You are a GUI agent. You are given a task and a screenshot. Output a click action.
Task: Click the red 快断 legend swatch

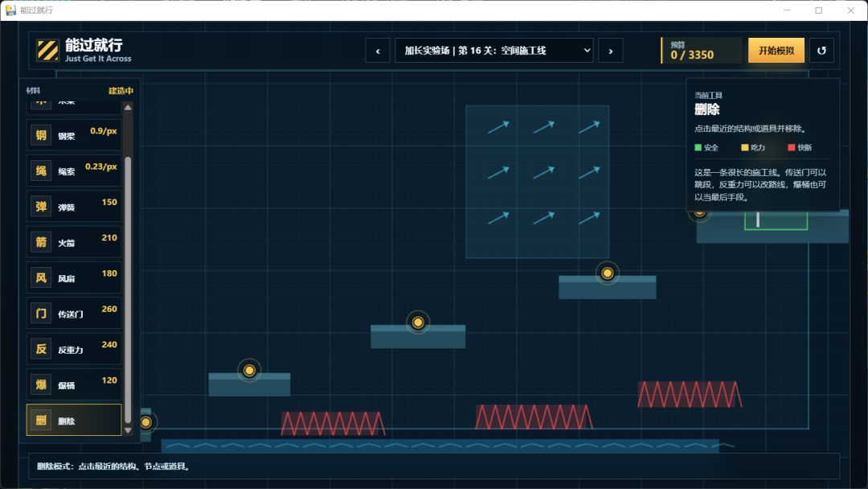click(x=791, y=147)
